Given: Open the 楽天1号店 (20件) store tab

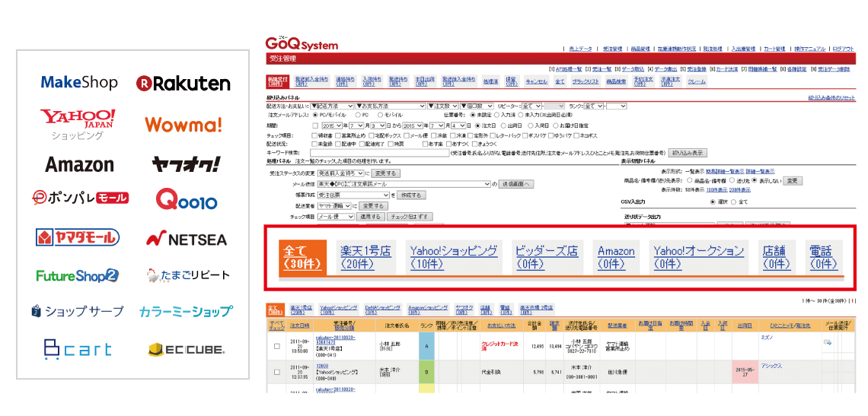Looking at the screenshot, I should pos(365,258).
